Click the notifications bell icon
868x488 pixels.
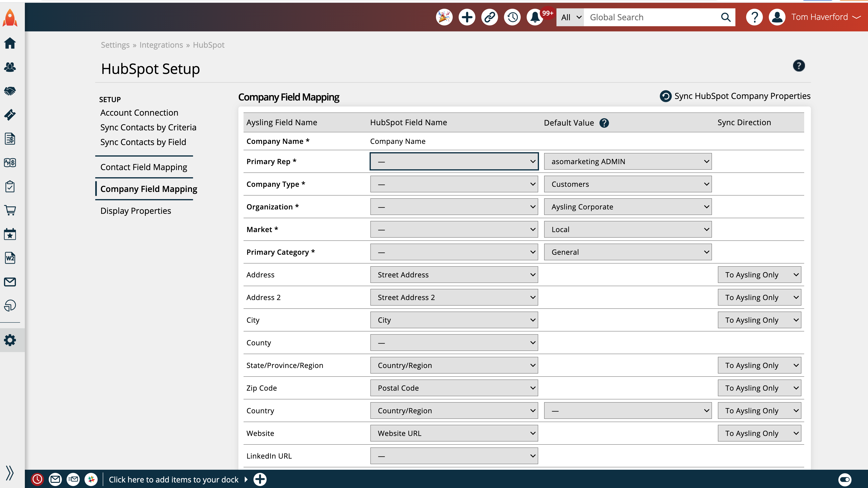coord(535,17)
